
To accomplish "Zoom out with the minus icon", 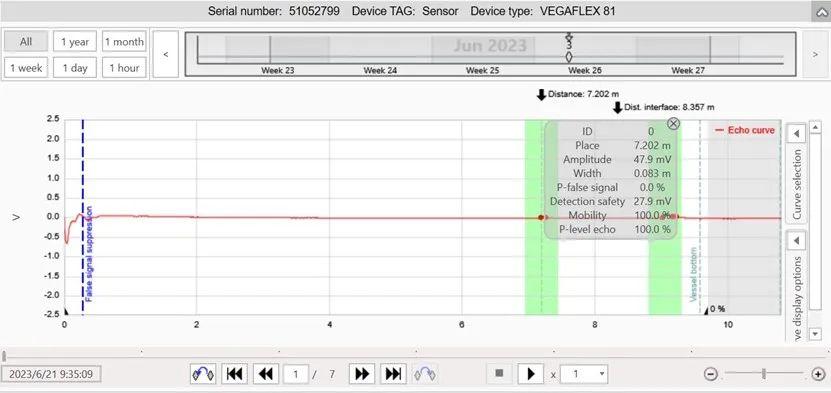I will point(711,374).
